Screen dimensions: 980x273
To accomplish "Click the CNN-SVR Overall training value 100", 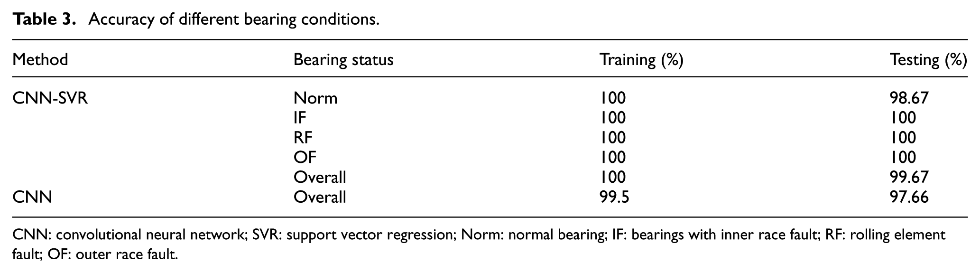I will [x=613, y=177].
